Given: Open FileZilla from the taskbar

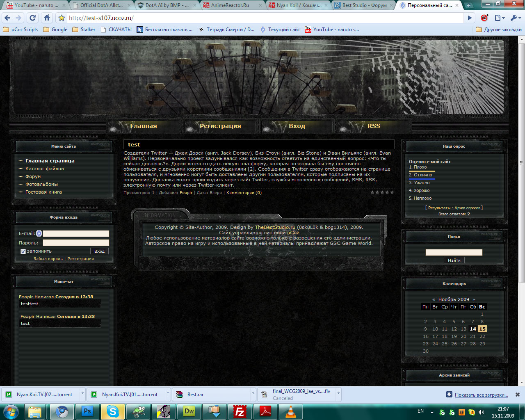Looking at the screenshot, I should pos(240,411).
